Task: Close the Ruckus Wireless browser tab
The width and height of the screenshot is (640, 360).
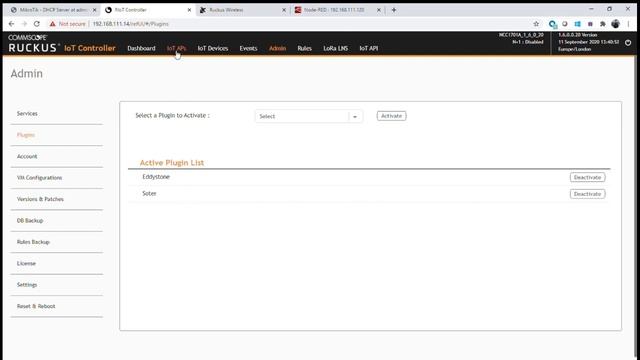Action: coord(284,10)
